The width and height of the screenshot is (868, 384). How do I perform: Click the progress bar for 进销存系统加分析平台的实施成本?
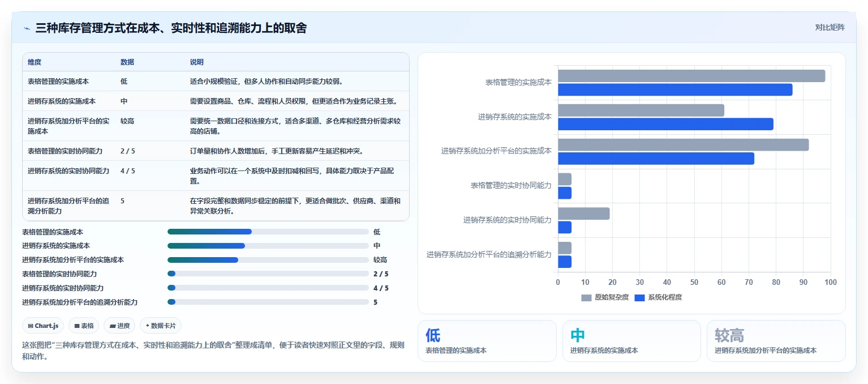click(268, 260)
